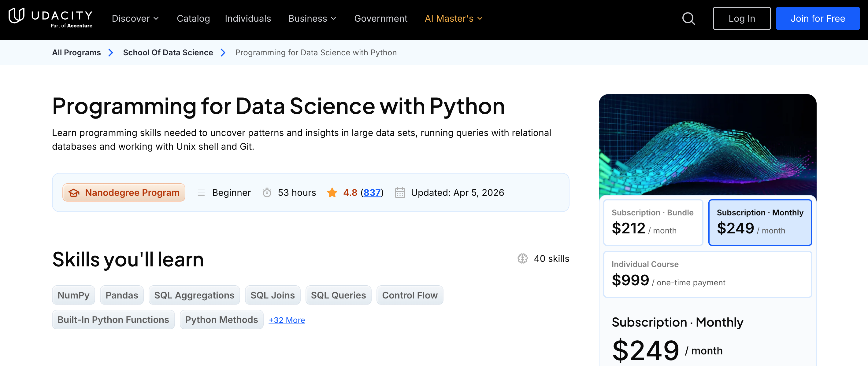Click the stopwatch icon beside 53 hours

pyautogui.click(x=267, y=192)
